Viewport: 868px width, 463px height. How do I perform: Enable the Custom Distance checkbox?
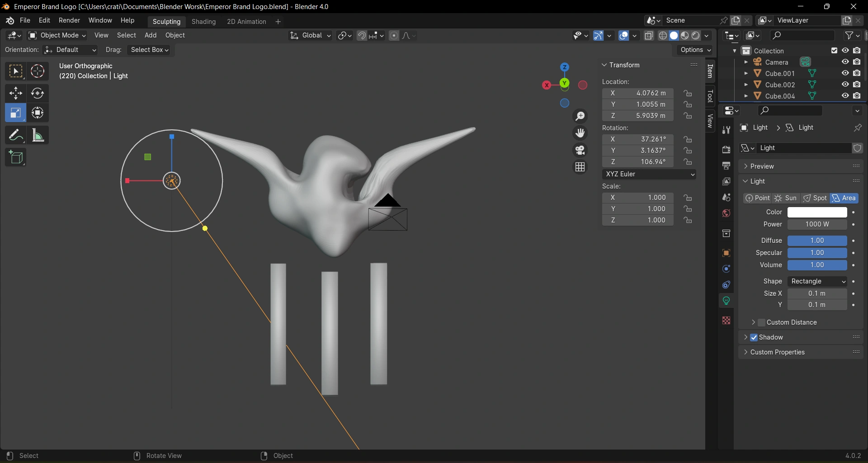click(762, 323)
